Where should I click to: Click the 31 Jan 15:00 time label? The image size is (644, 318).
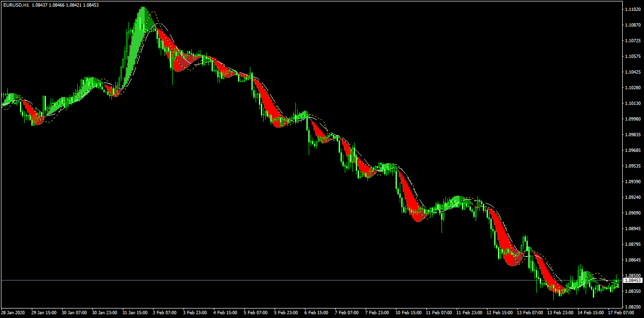pyautogui.click(x=135, y=313)
